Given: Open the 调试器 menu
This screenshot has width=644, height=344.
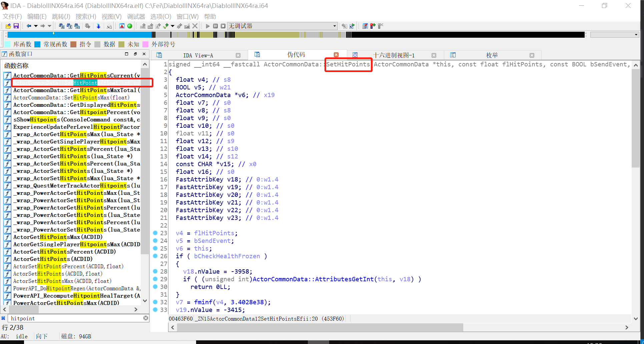Looking at the screenshot, I should (136, 16).
